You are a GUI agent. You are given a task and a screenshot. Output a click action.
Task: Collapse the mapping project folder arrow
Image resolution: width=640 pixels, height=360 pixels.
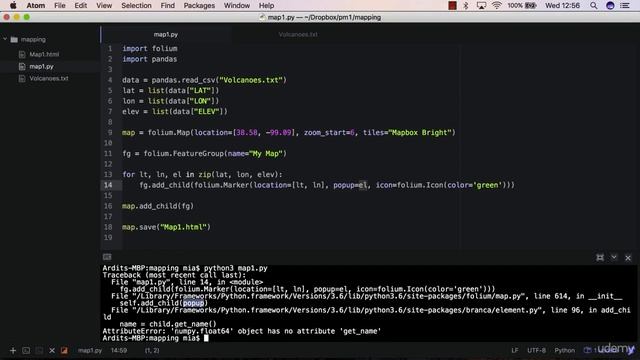5,39
